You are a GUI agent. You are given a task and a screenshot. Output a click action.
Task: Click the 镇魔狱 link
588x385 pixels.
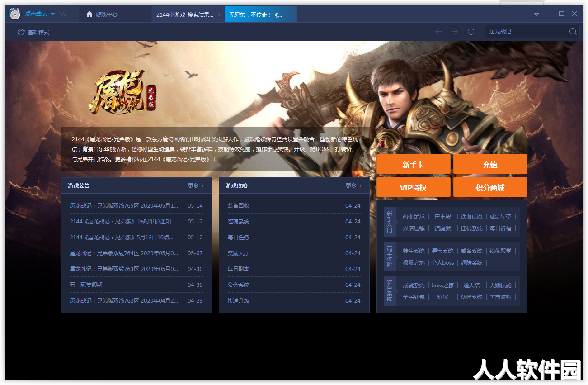(442, 228)
